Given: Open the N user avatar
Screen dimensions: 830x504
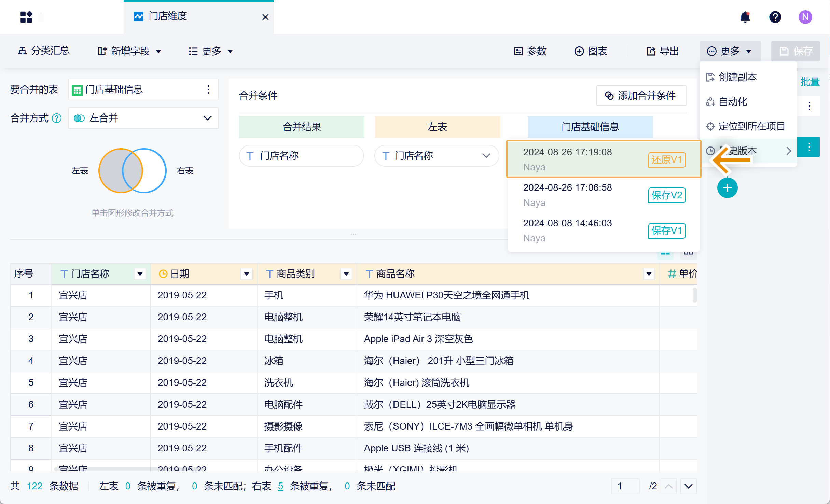Looking at the screenshot, I should click(x=805, y=17).
